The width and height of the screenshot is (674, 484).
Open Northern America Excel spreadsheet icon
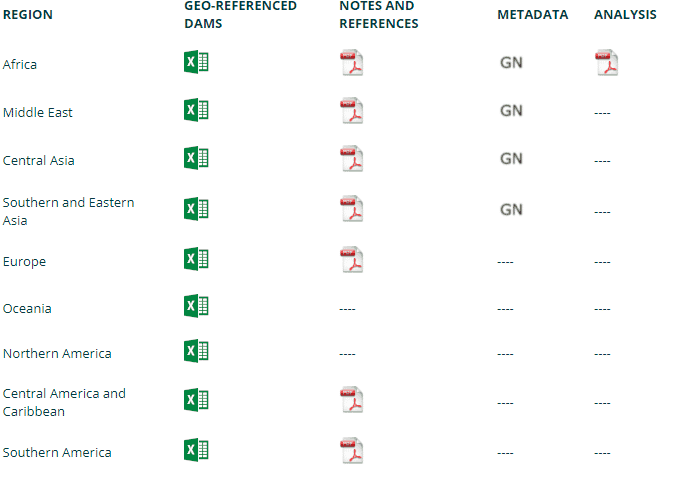point(196,351)
